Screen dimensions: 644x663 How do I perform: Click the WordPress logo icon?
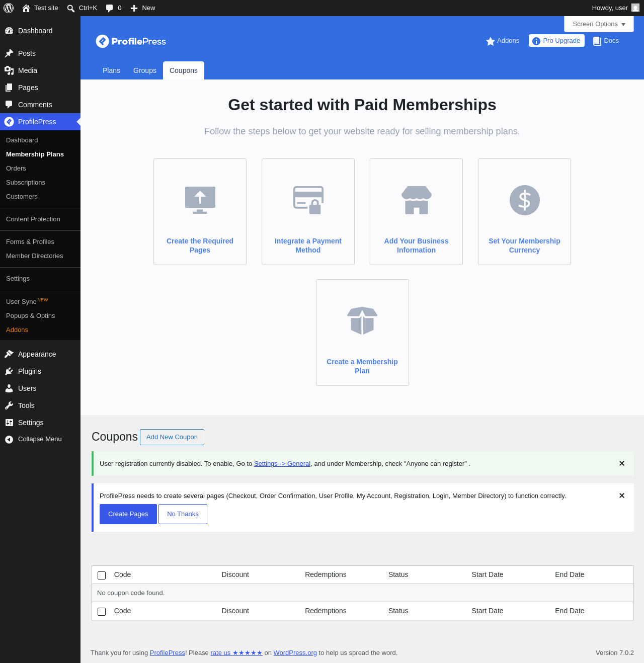(9, 8)
